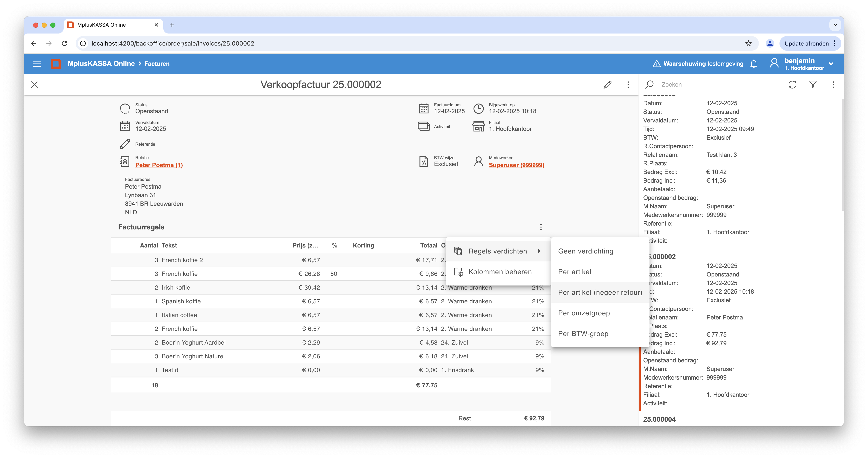The width and height of the screenshot is (868, 458).
Task: Sort by the Totaal column header
Action: click(429, 246)
